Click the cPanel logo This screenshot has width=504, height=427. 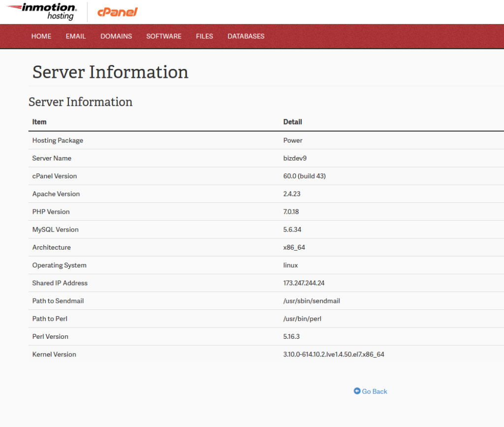point(118,12)
